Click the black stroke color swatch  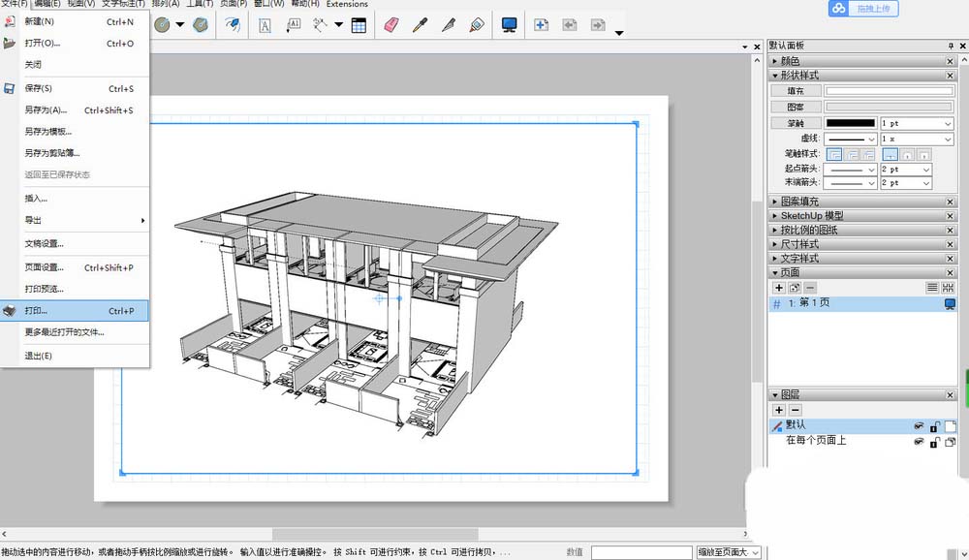tap(850, 124)
